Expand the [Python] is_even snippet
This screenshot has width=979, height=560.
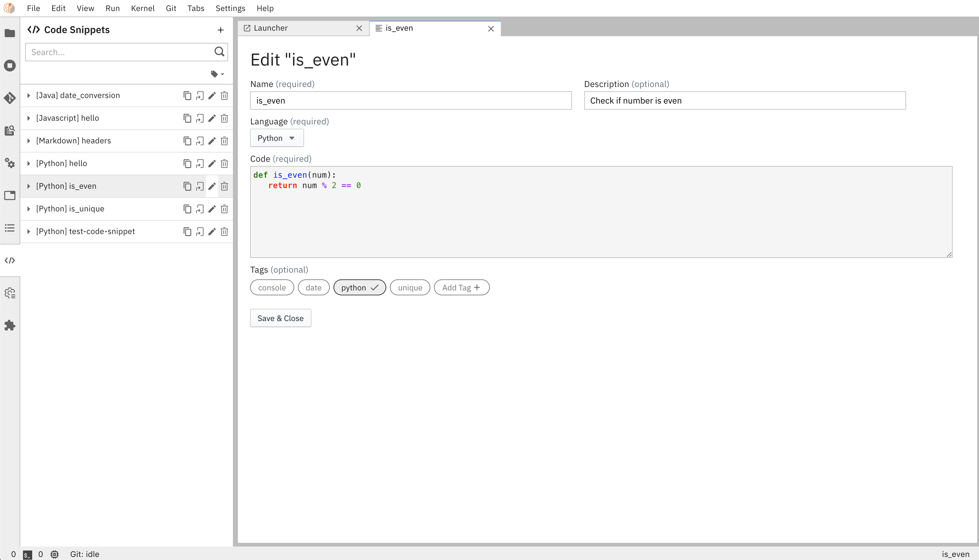click(29, 186)
